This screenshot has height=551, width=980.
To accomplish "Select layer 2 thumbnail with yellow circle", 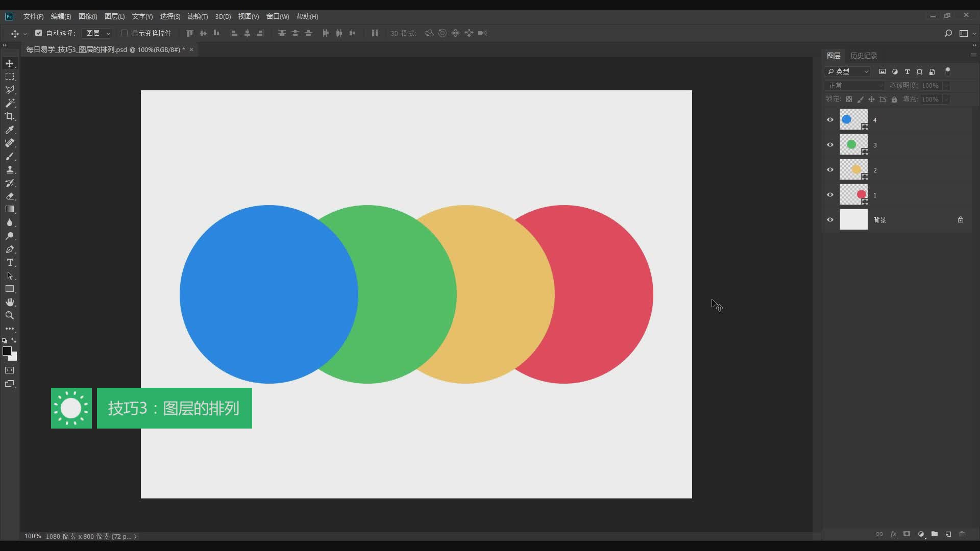I will pyautogui.click(x=853, y=169).
